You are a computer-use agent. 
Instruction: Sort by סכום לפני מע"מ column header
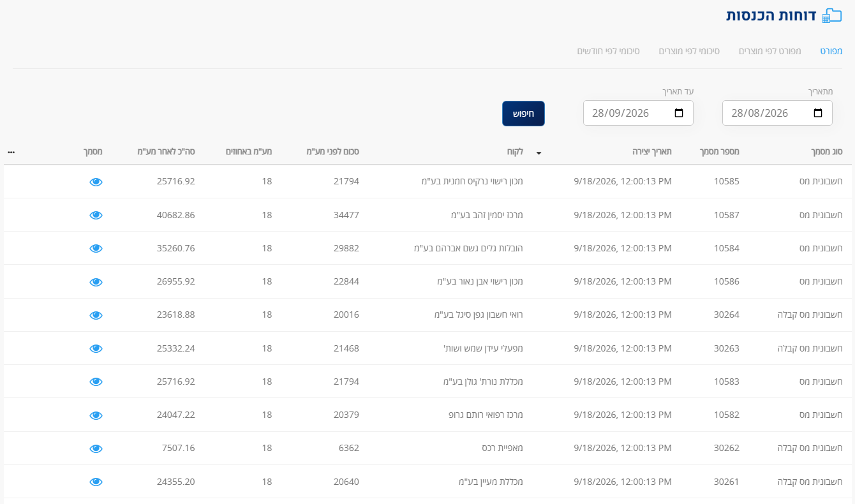coord(334,152)
